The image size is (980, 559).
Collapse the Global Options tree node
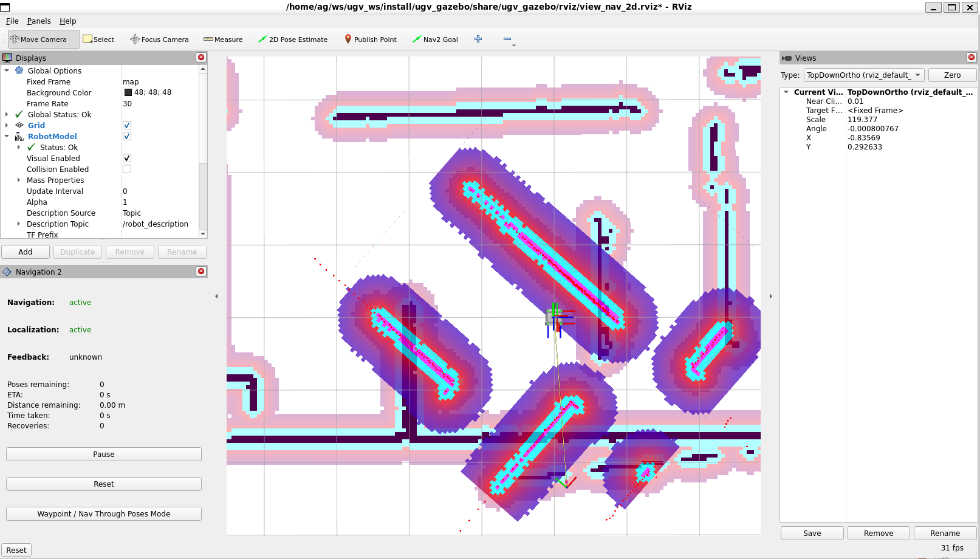click(7, 70)
